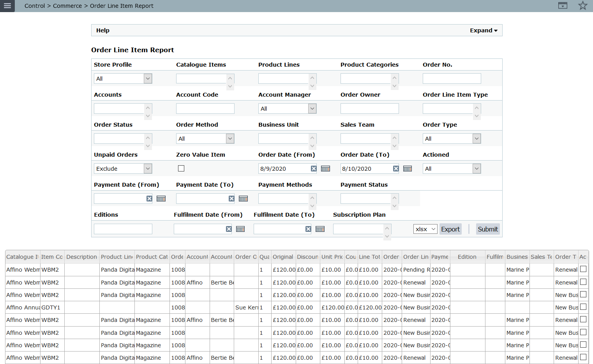Screen dimensions: 593x364
Task: Tick Actioned checkbox in Pending R row
Action: (x=583, y=269)
